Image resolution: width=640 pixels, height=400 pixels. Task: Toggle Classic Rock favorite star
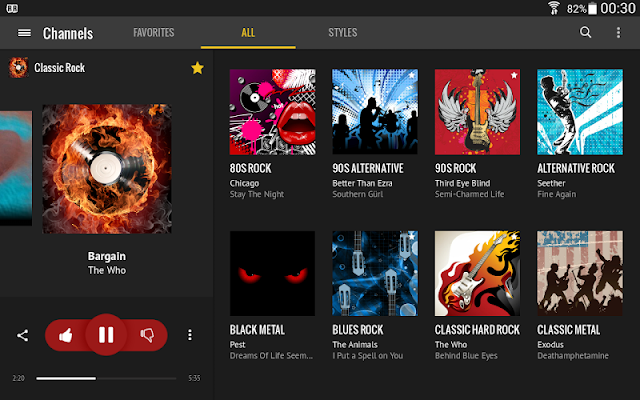pyautogui.click(x=197, y=68)
